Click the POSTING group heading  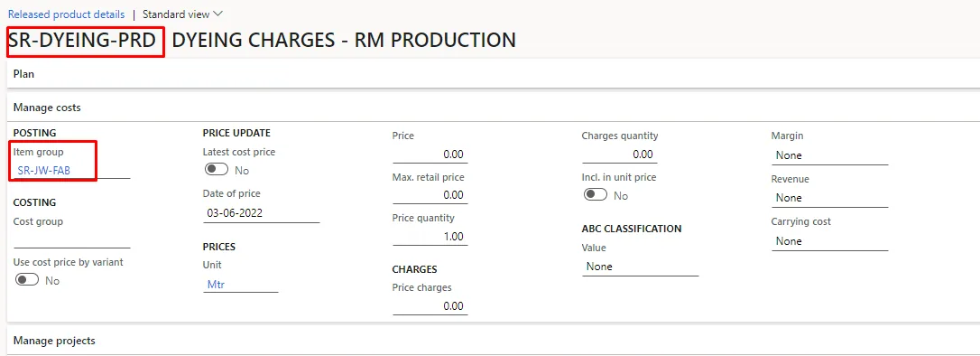(34, 133)
